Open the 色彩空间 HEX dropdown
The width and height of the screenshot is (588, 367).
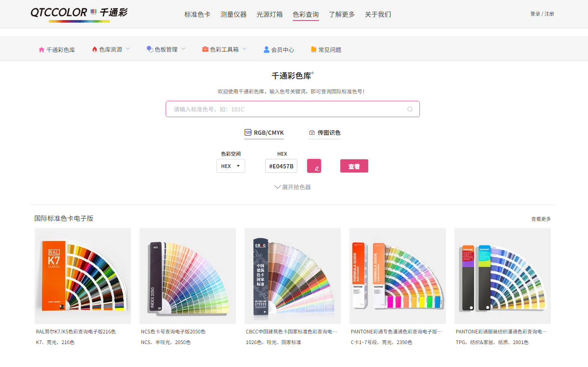(231, 166)
